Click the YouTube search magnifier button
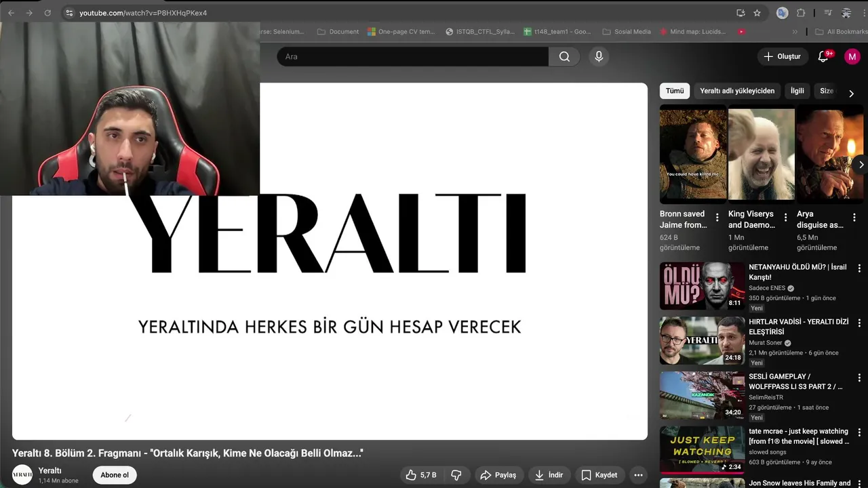This screenshot has height=488, width=868. (564, 56)
